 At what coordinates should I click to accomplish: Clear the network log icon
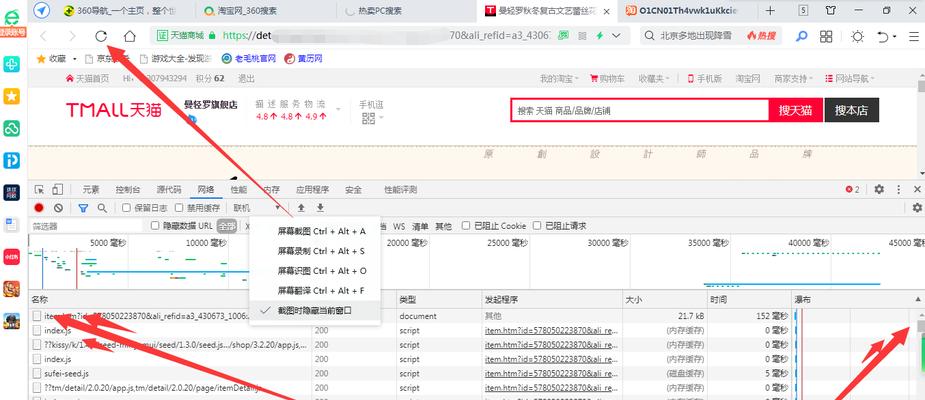58,208
